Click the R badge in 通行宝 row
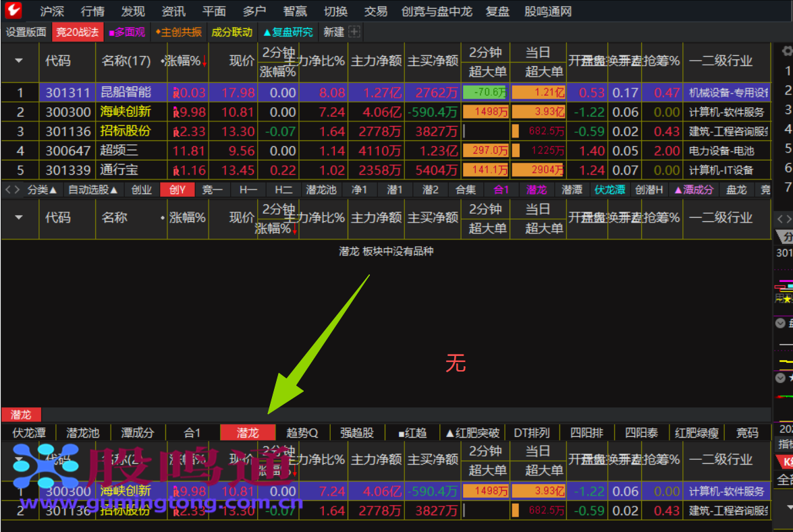 [x=176, y=171]
